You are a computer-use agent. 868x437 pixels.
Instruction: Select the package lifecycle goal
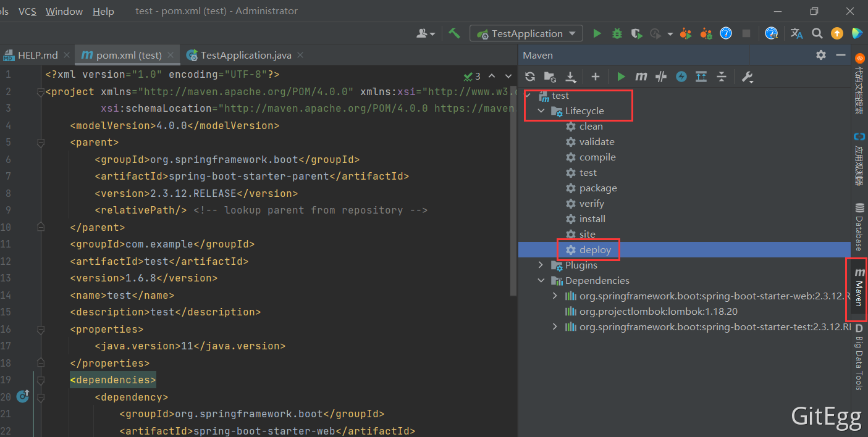[x=591, y=188]
